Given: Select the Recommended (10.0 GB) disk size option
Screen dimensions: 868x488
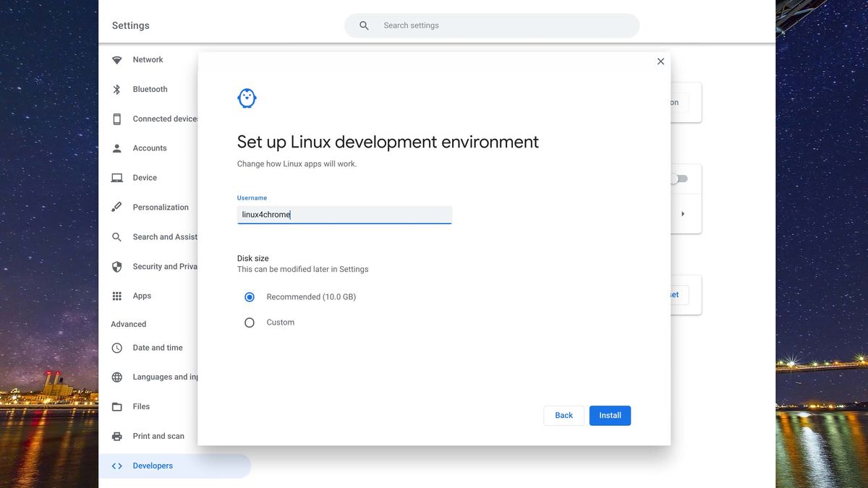Looking at the screenshot, I should coord(249,296).
